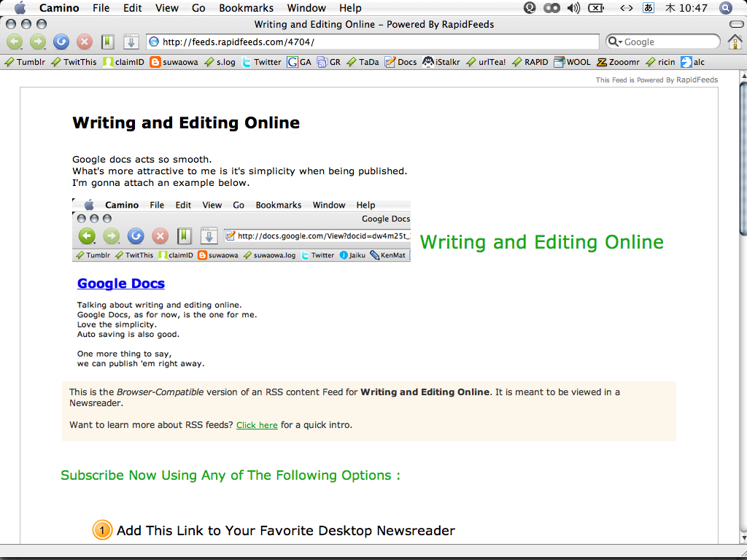
Task: Click the volume icon in menu bar
Action: [573, 7]
